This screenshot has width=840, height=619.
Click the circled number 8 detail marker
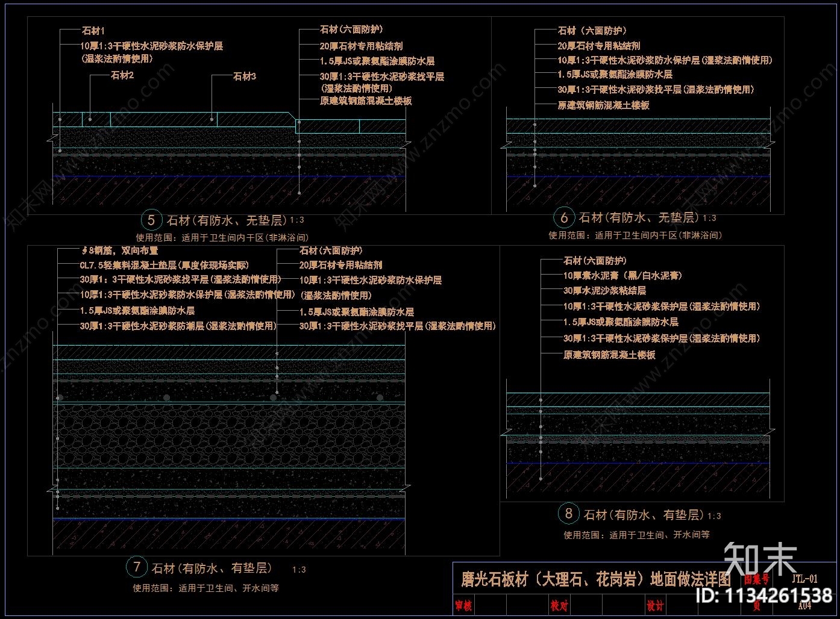[568, 514]
